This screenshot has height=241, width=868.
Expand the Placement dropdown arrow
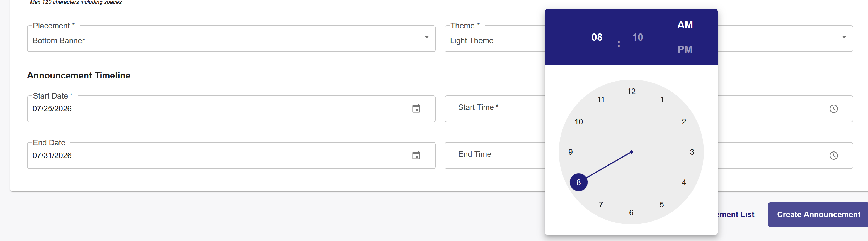tap(426, 37)
